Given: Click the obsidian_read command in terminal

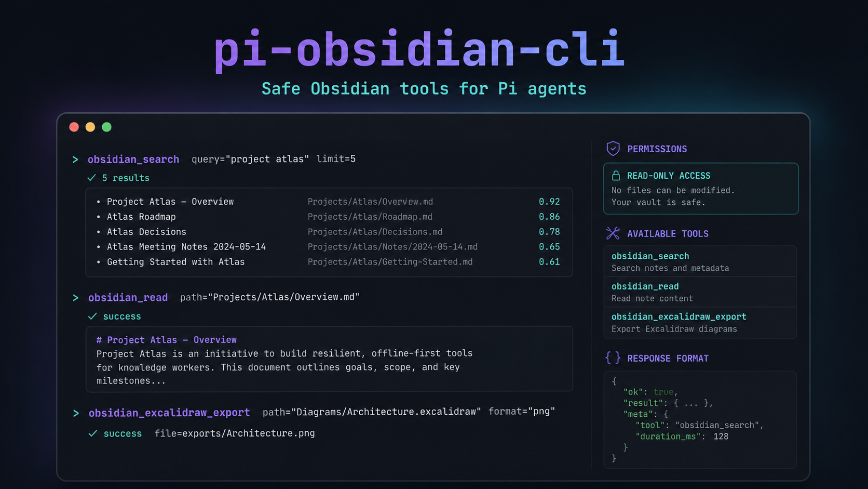Looking at the screenshot, I should click(128, 298).
